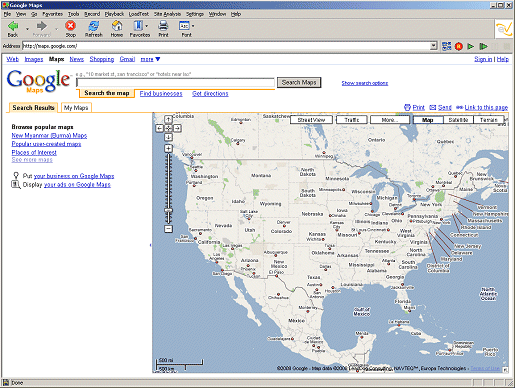Open the LoadTest menu
The image size is (515, 388).
point(139,14)
